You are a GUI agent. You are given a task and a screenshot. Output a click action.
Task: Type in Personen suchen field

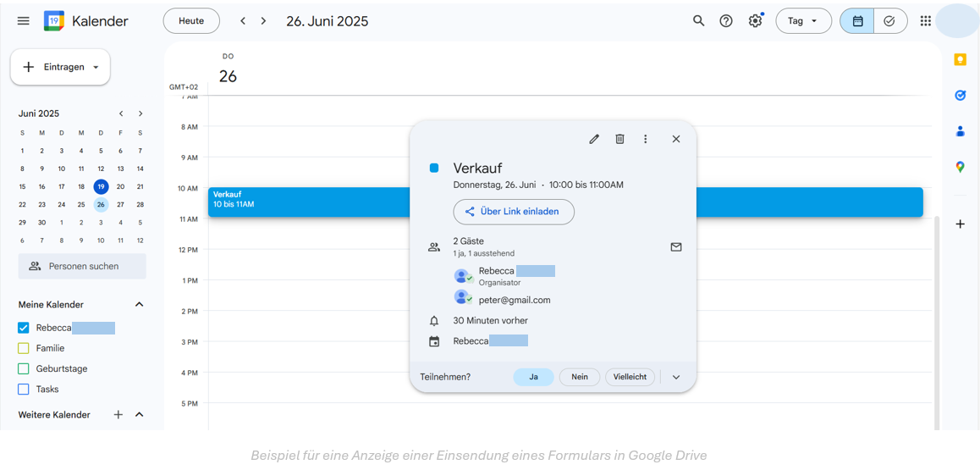pos(83,266)
